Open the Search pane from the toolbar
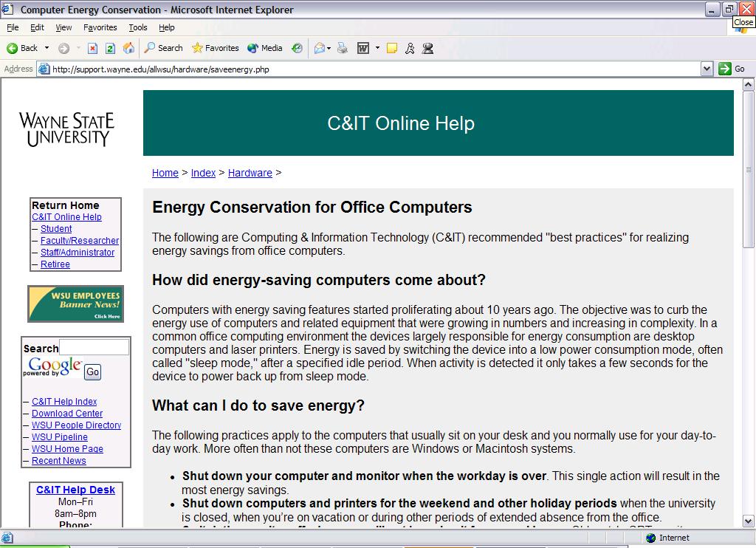 163,48
